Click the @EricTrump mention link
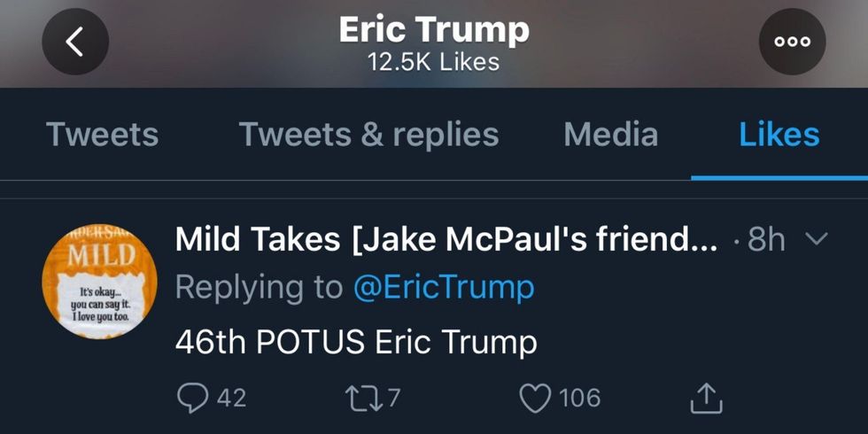868x434 pixels. [443, 287]
